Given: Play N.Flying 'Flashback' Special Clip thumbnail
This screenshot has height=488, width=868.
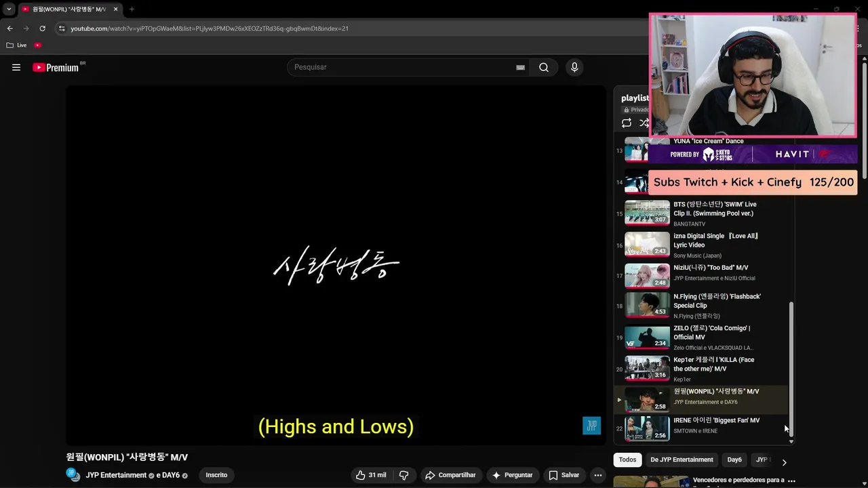Looking at the screenshot, I should (x=647, y=305).
